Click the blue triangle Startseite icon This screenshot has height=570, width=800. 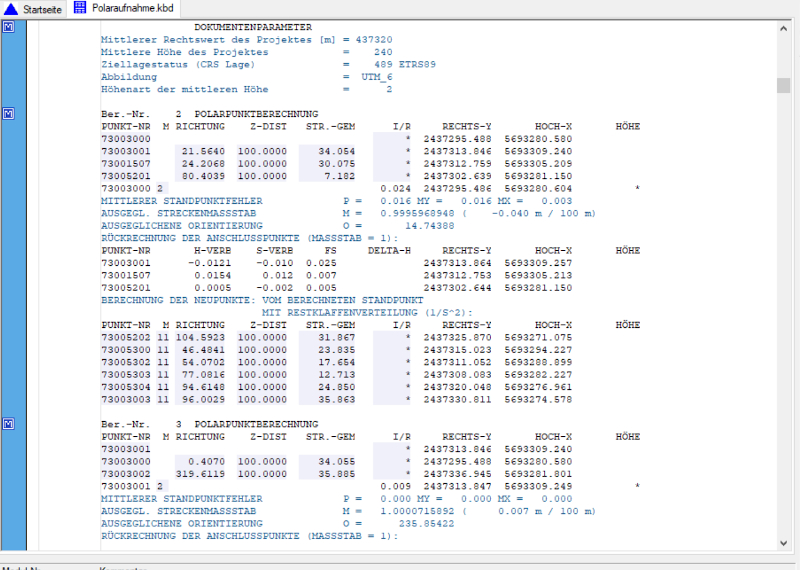pos(10,7)
